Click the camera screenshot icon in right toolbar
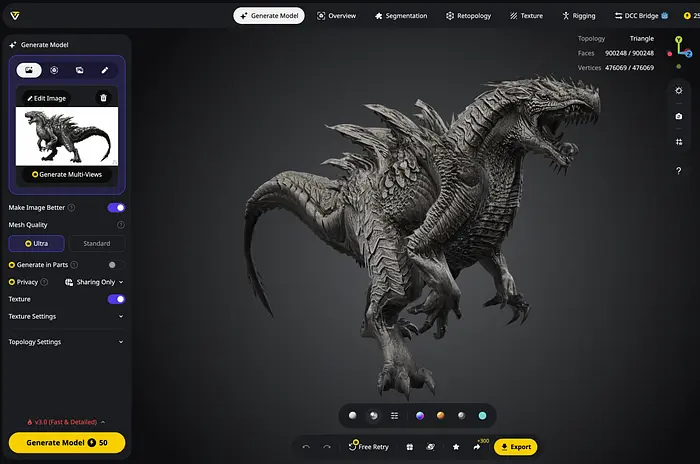This screenshot has height=464, width=700. pos(679,116)
